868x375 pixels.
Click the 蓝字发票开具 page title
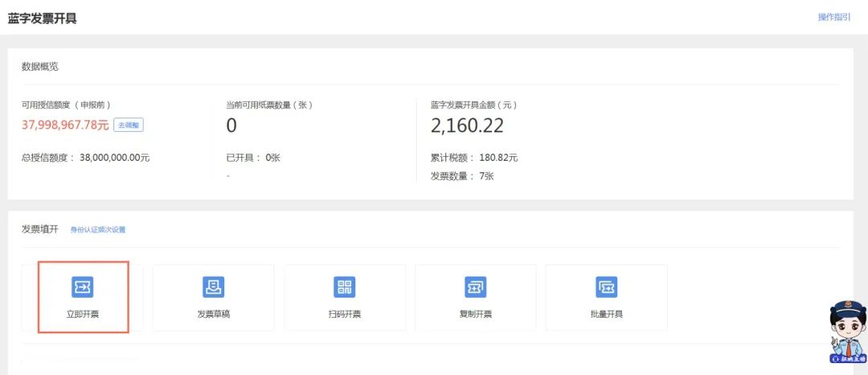click(43, 18)
